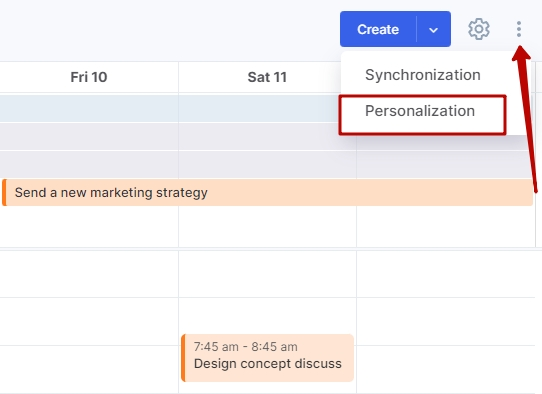The width and height of the screenshot is (542, 394).
Task: Click the orange edge of Design concept event
Action: pos(183,358)
